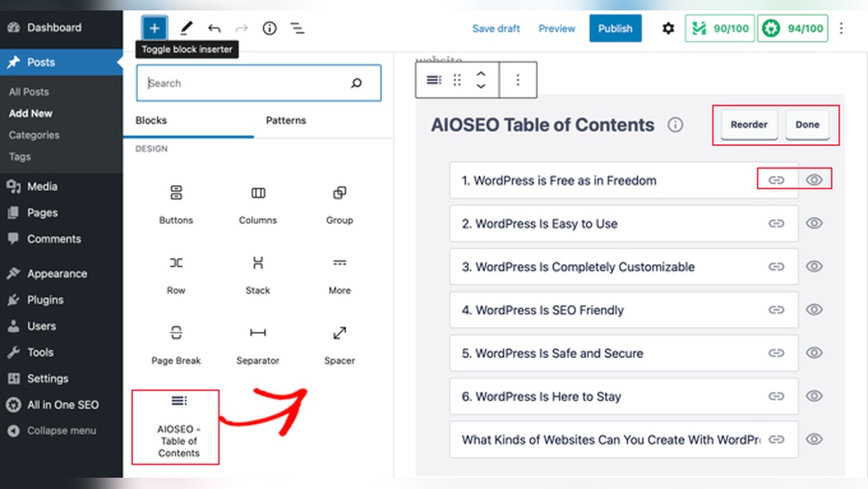Open the post Details info icon
868x489 pixels.
(x=270, y=29)
